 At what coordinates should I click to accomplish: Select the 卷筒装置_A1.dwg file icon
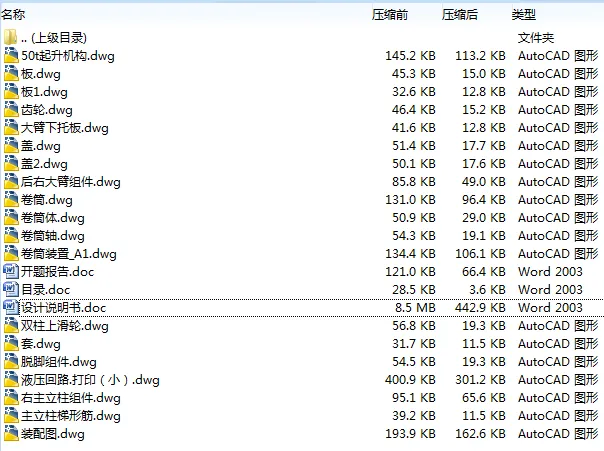(11, 253)
